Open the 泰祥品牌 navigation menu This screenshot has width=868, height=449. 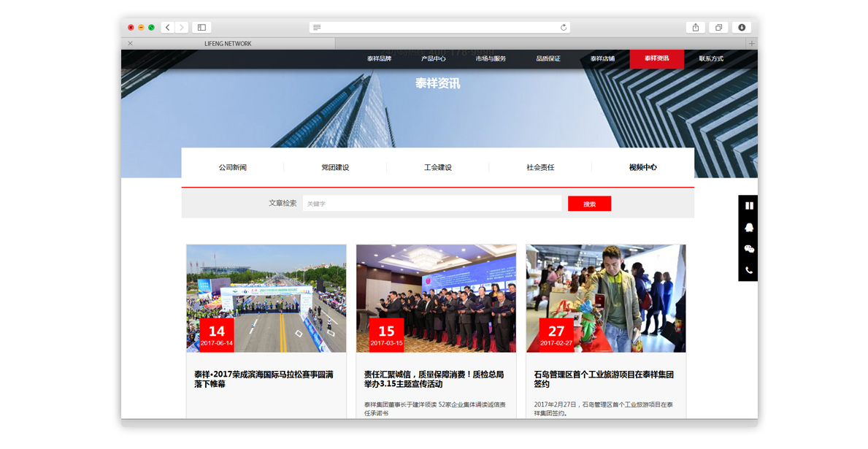pos(379,58)
